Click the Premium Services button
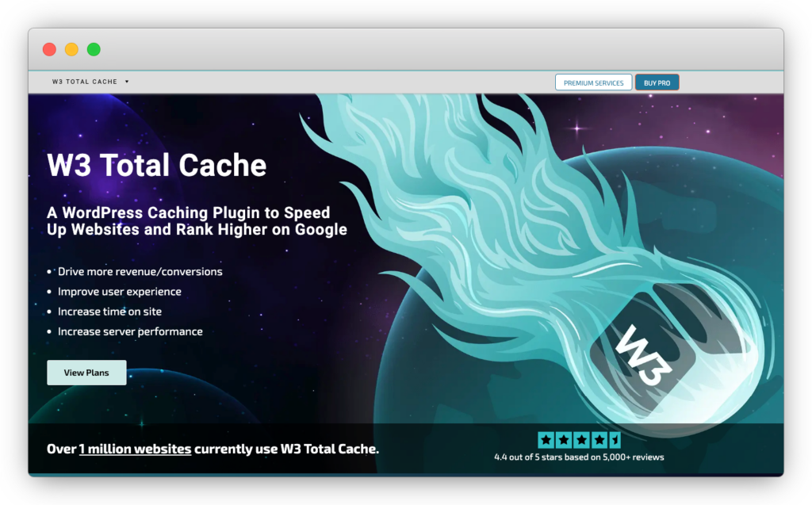The image size is (812, 505). [593, 83]
